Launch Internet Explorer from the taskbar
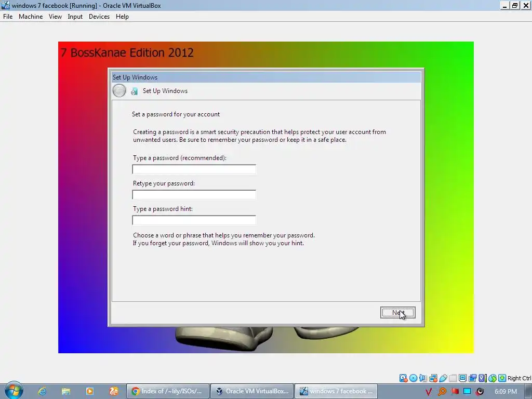532x399 pixels. (42, 391)
